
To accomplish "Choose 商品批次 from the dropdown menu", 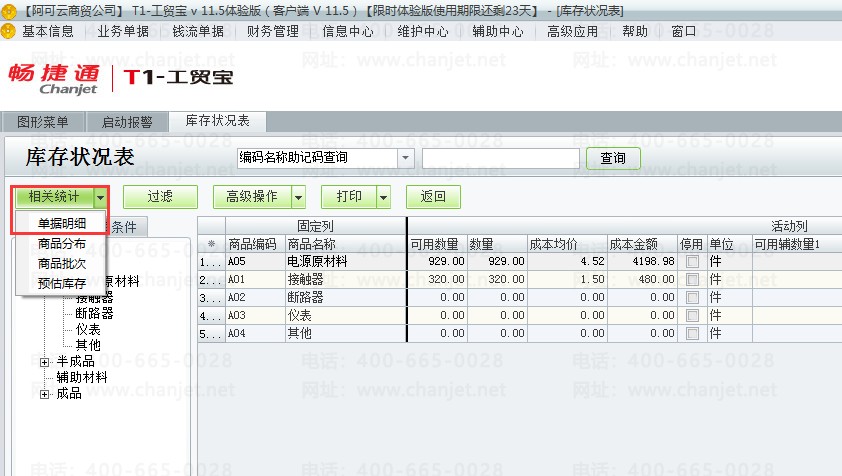I will click(x=61, y=264).
